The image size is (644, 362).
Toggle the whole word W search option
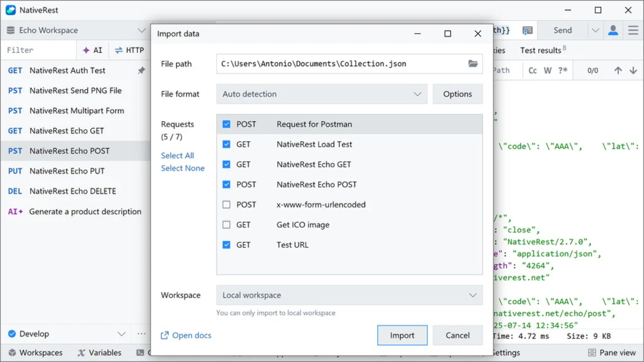pyautogui.click(x=547, y=70)
